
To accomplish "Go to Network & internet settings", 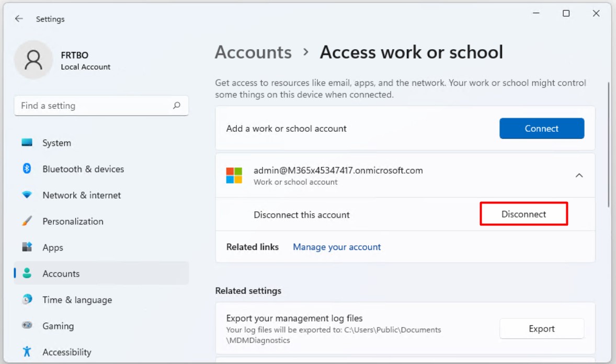I will pos(101,195).
